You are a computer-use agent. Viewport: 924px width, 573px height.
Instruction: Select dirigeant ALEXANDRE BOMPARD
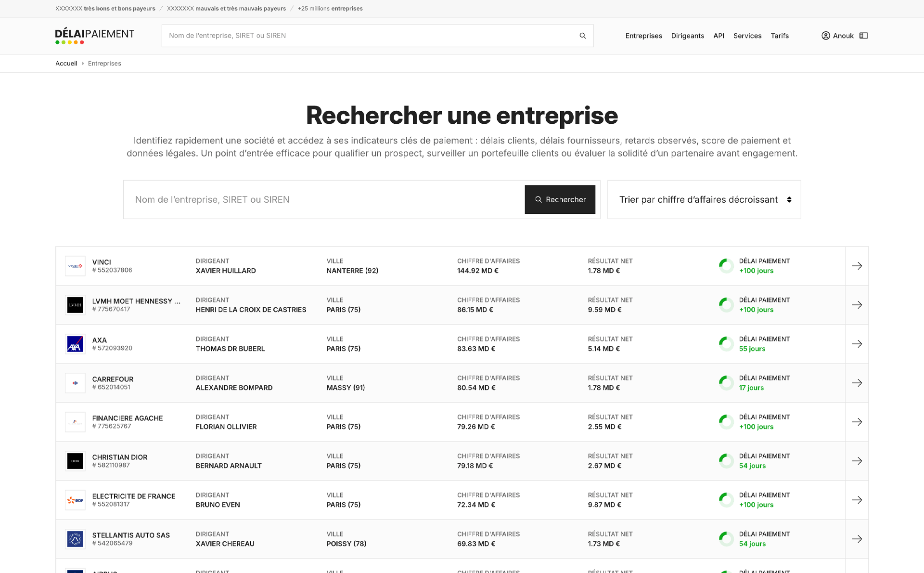[234, 388]
